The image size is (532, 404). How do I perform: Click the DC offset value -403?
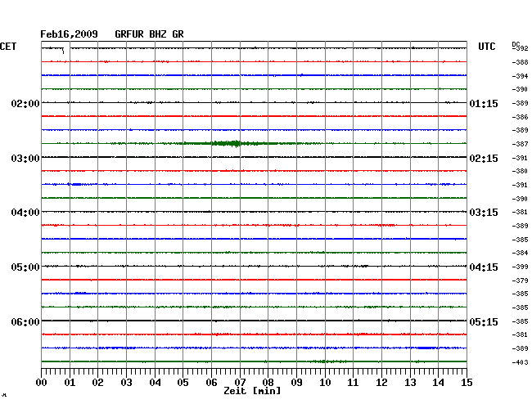pyautogui.click(x=521, y=362)
